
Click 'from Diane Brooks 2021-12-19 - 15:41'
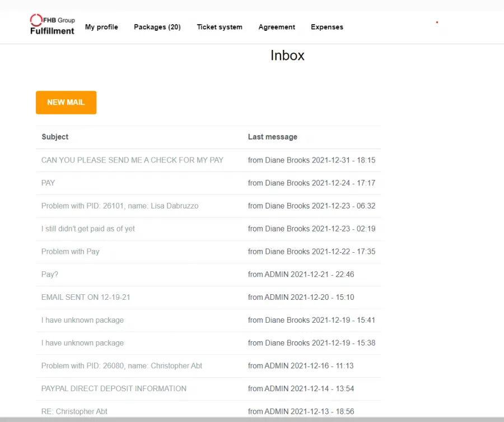tap(311, 320)
